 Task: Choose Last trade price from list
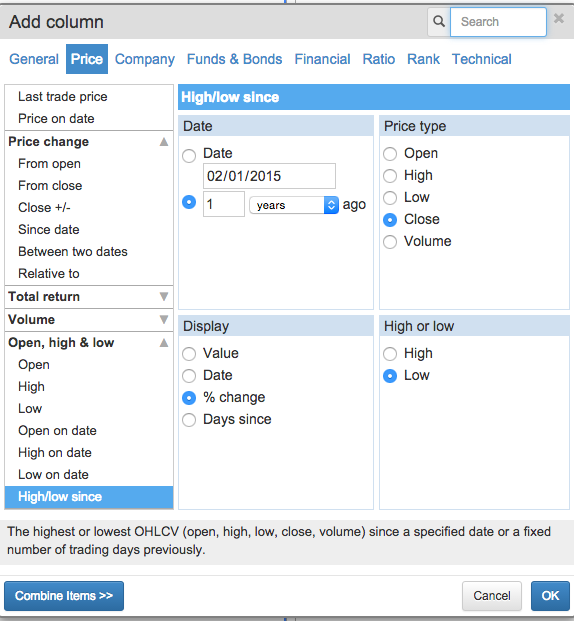pos(63,97)
